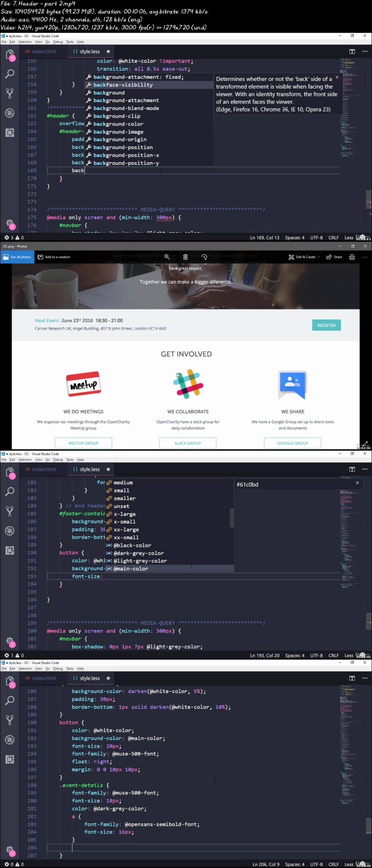This screenshot has width=372, height=868.
Task: Open Source Control icon in VS Code at Ln 169
Action: click(x=10, y=93)
